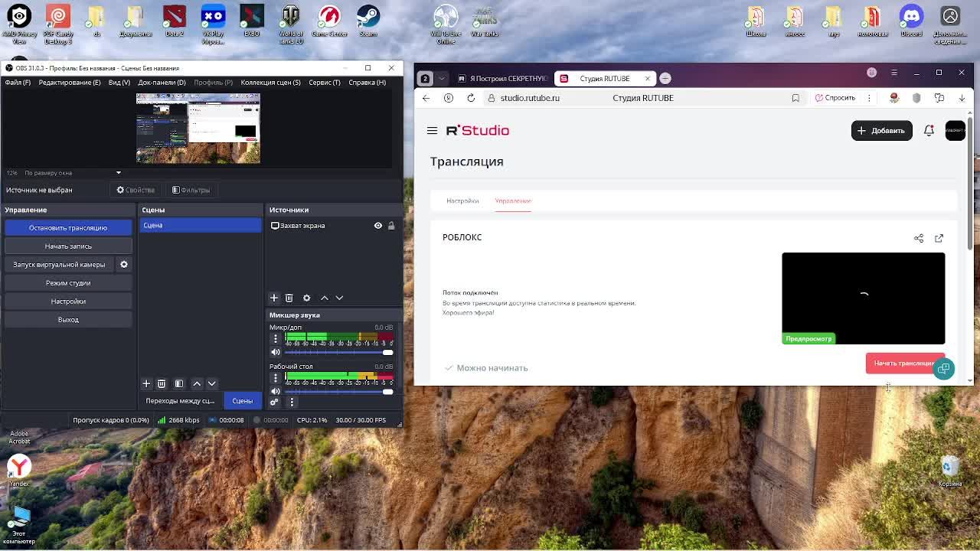980x551 pixels.
Task: Remove the selected source in OBS
Action: pos(289,298)
